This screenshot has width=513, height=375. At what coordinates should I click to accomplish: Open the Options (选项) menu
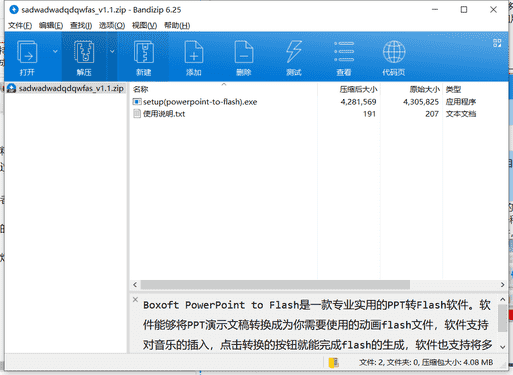pos(112,26)
